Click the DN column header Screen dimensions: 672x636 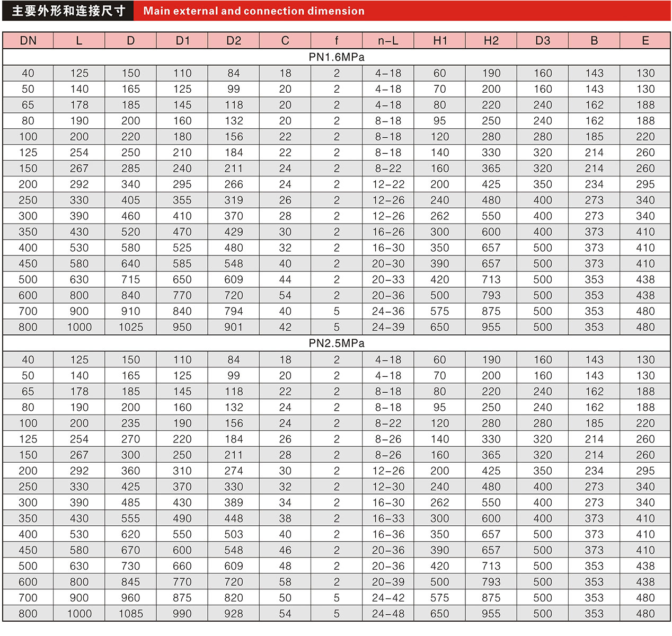tap(28, 41)
